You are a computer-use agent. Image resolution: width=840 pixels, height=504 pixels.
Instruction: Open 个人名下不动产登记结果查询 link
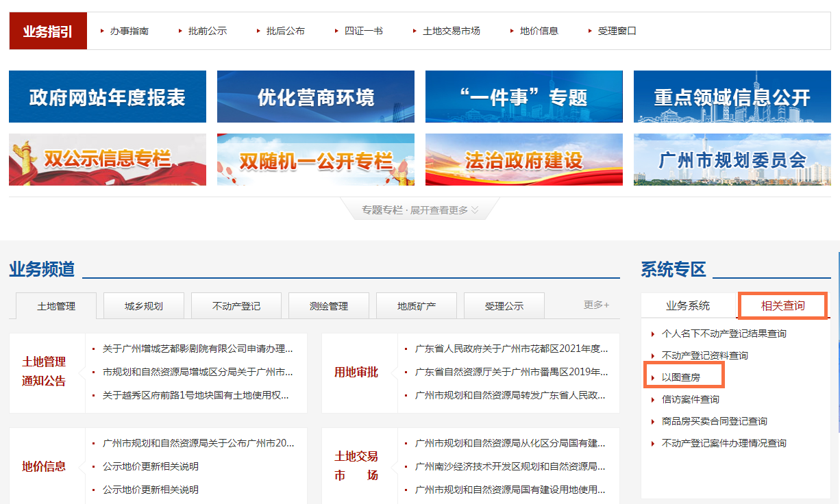click(x=724, y=333)
